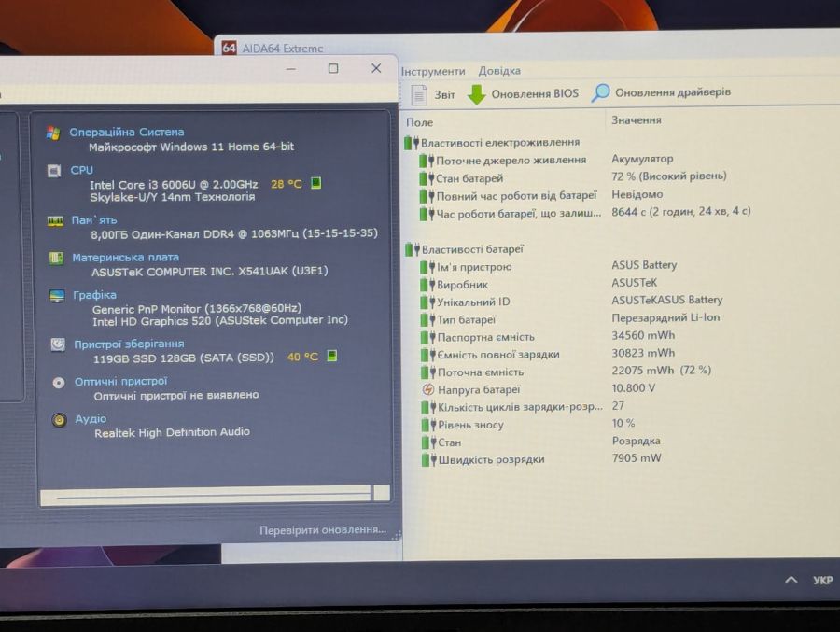Click battery icon beside Ємність повної зарядки
840x632 pixels.
[x=428, y=355]
